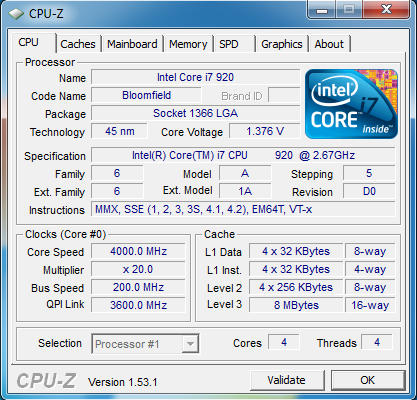Open the About tab

pos(329,44)
